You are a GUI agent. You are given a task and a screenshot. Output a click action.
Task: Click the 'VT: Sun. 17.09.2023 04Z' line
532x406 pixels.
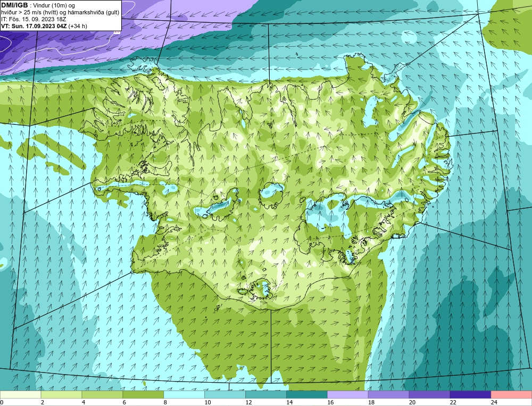point(34,26)
